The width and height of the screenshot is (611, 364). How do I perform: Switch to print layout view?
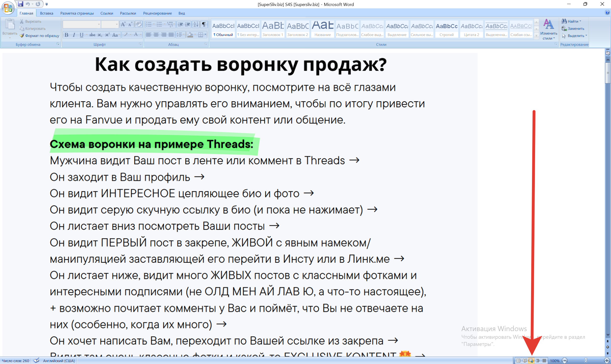point(518,361)
